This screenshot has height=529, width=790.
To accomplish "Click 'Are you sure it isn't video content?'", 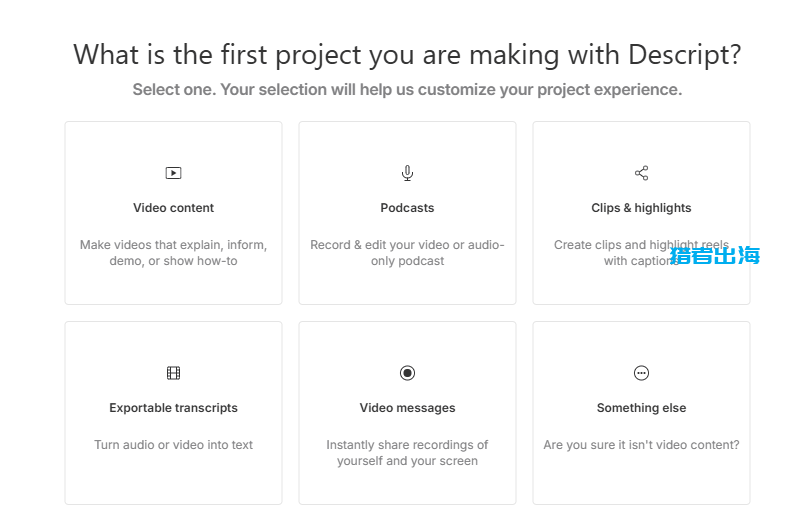I will pyautogui.click(x=641, y=444).
